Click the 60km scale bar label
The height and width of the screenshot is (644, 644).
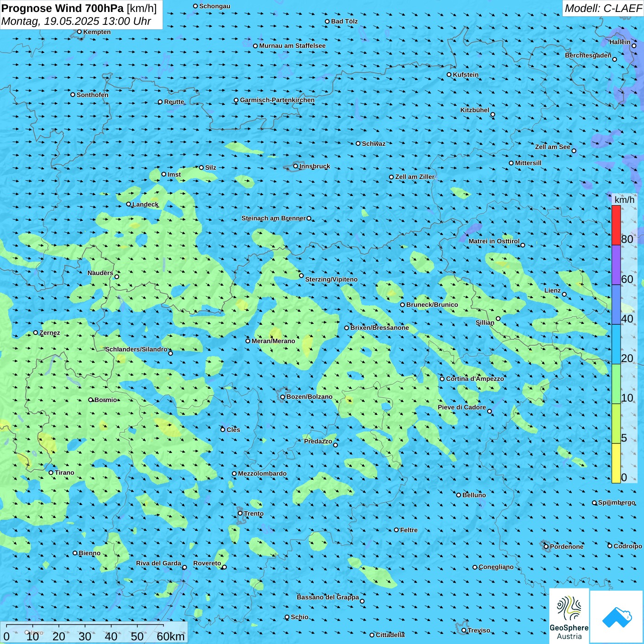[171, 636]
